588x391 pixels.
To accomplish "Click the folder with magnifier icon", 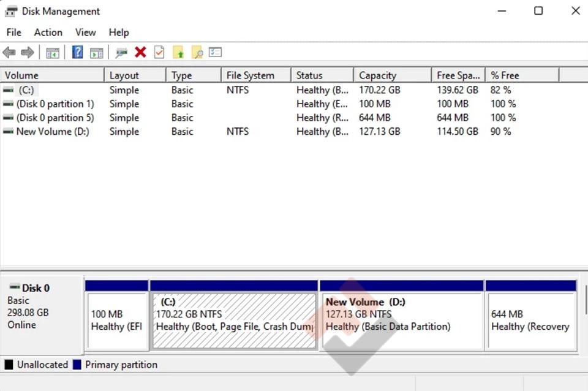I will [x=197, y=53].
